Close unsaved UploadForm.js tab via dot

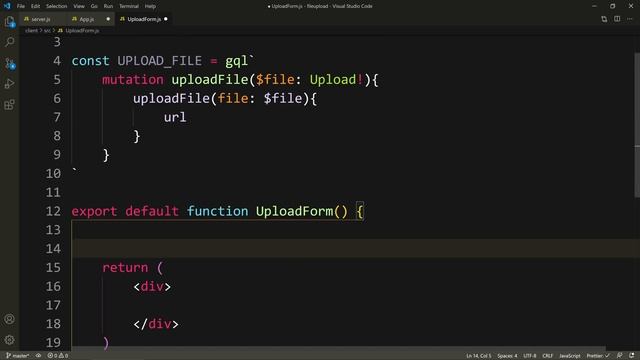(166, 19)
